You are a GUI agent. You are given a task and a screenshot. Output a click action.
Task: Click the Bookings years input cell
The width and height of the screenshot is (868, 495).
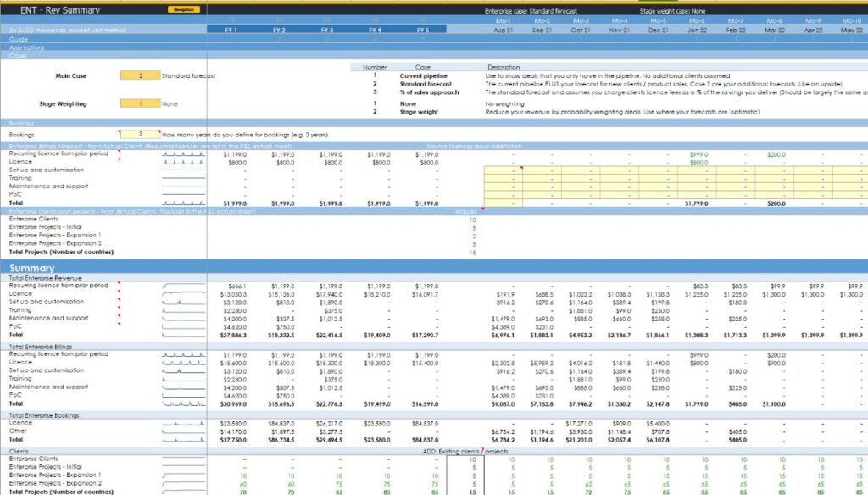pos(139,134)
